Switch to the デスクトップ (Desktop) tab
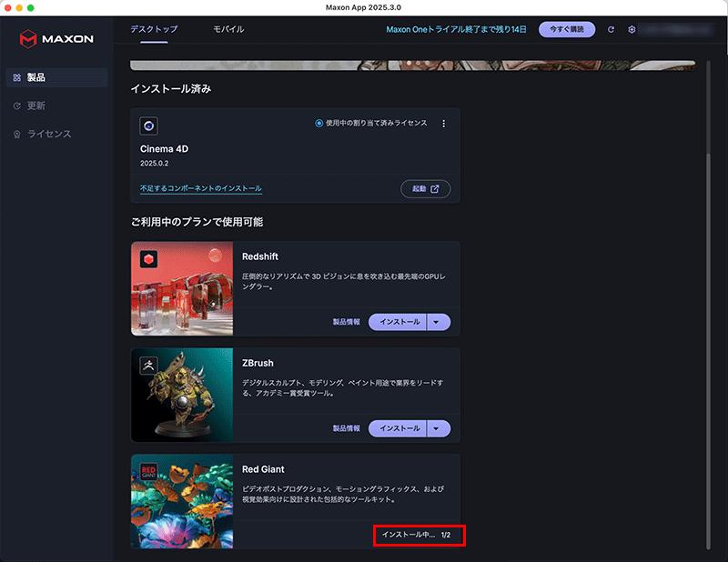The height and width of the screenshot is (562, 728). click(154, 29)
